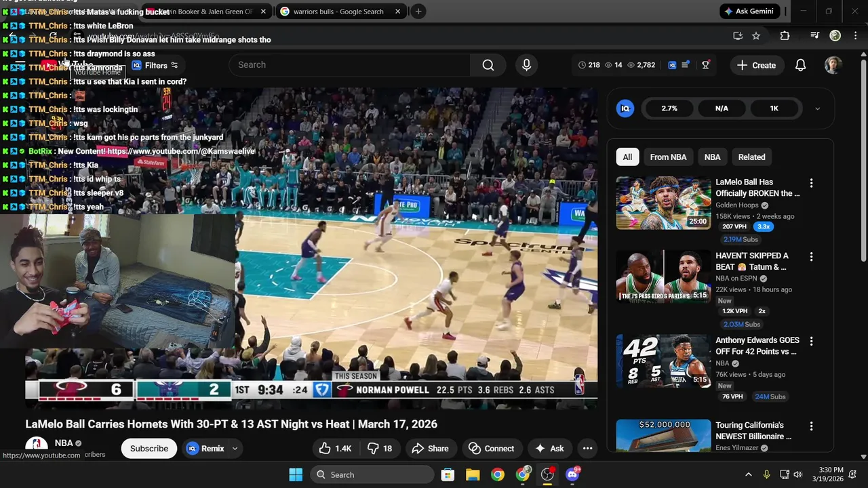The height and width of the screenshot is (488, 868).
Task: Open YouTube account avatar menu
Action: [x=833, y=65]
